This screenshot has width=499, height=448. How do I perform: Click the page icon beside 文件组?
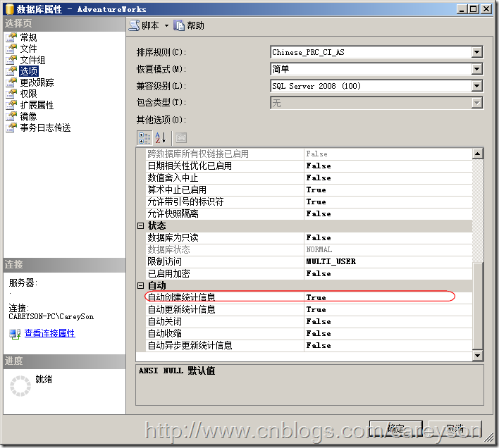pos(11,60)
